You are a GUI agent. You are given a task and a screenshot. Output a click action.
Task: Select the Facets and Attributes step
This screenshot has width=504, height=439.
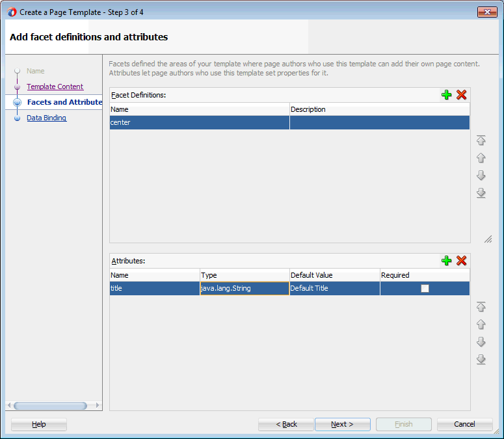(x=64, y=102)
